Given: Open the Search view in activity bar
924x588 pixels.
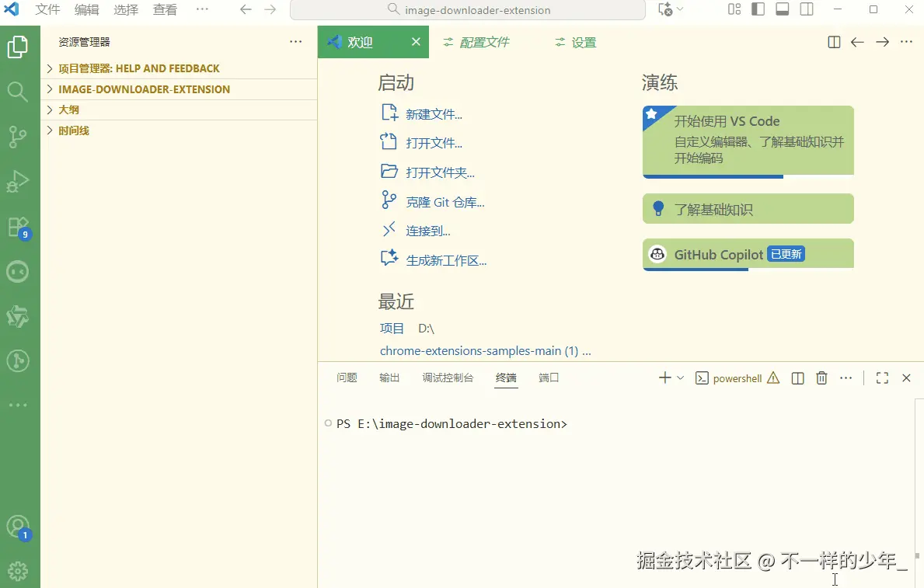Looking at the screenshot, I should coord(18,92).
